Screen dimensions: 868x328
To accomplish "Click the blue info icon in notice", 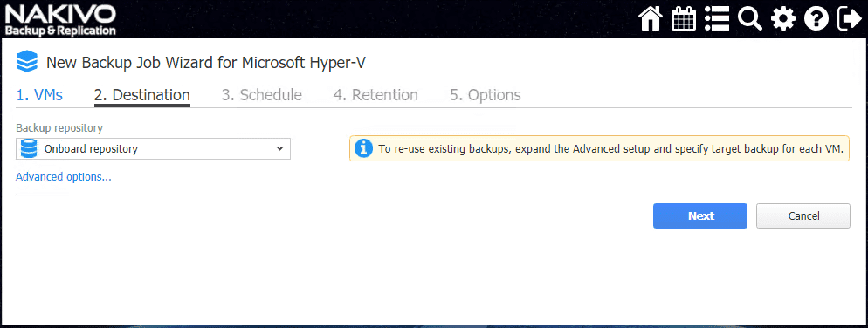I will pyautogui.click(x=363, y=148).
